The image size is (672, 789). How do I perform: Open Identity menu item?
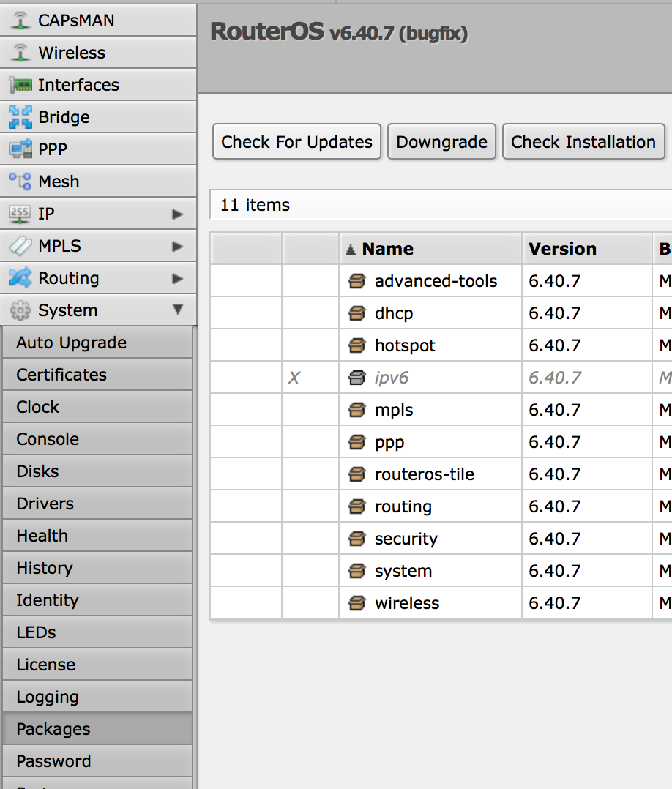pyautogui.click(x=97, y=600)
